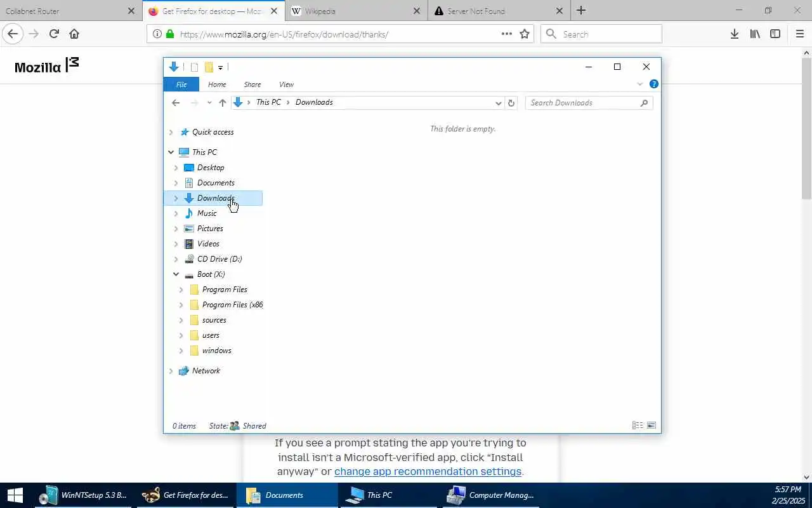Click the Explorer help question mark icon
Image resolution: width=812 pixels, height=508 pixels.
pyautogui.click(x=654, y=84)
